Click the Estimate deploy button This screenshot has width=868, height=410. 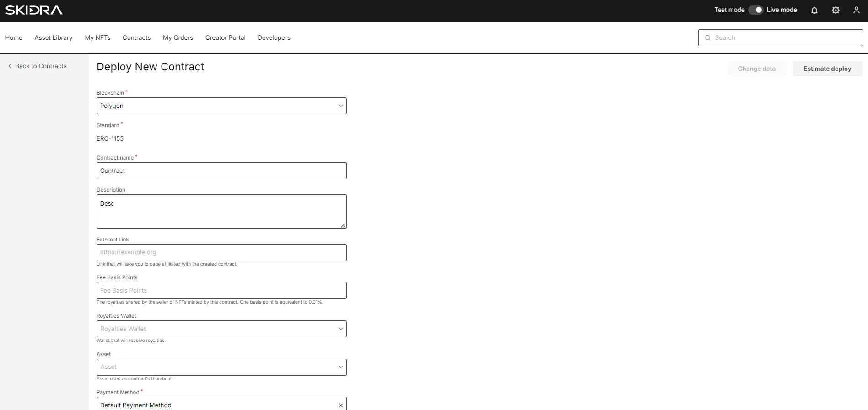point(827,69)
